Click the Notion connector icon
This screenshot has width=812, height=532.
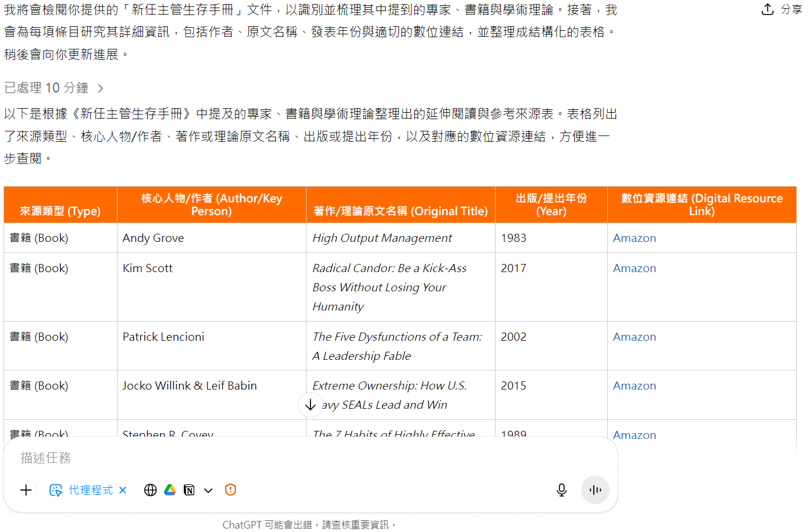189,490
